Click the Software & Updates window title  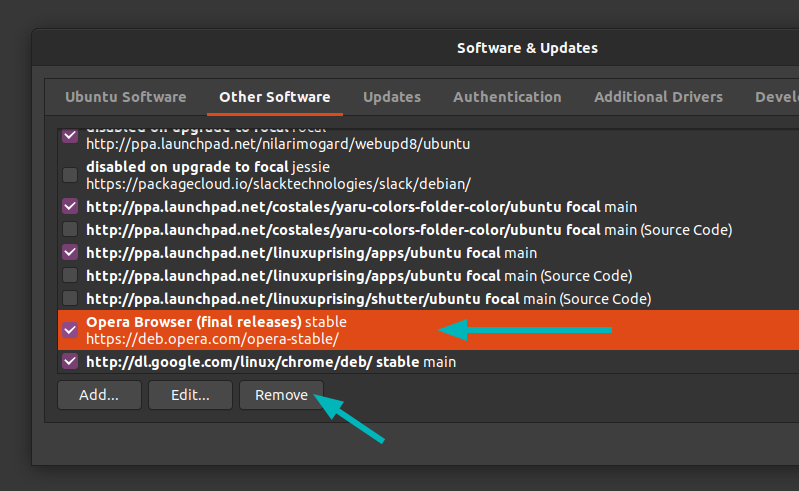coord(527,48)
